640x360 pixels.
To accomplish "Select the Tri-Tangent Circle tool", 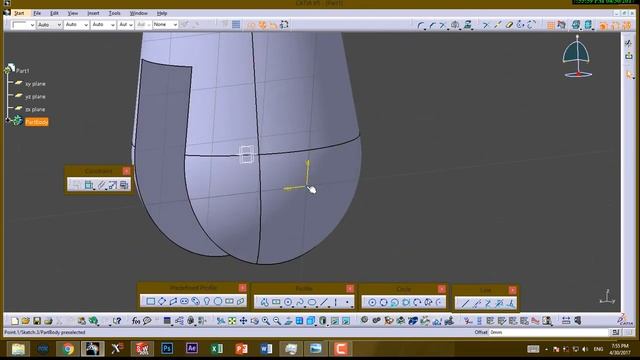I will pos(406,302).
